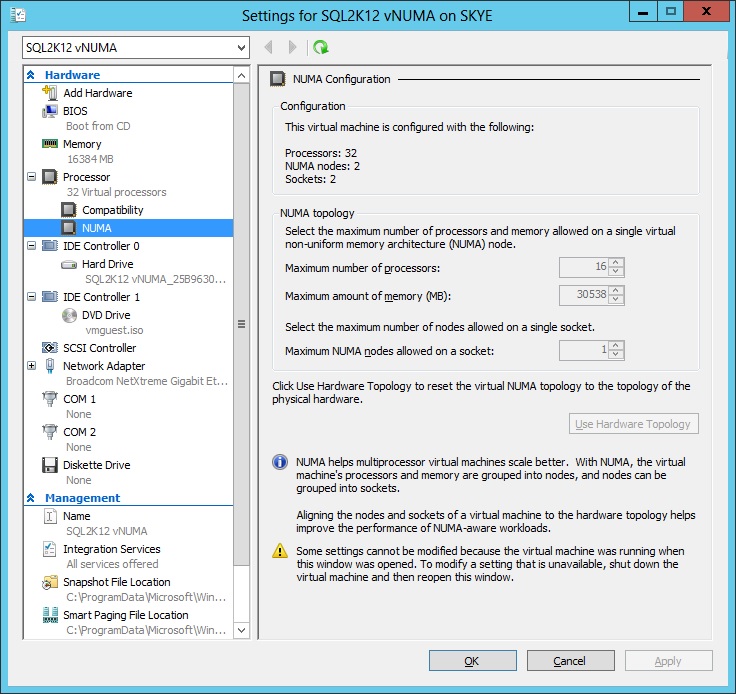736x694 pixels.
Task: Click the Diskette Drive floppy icon
Action: [x=50, y=465]
